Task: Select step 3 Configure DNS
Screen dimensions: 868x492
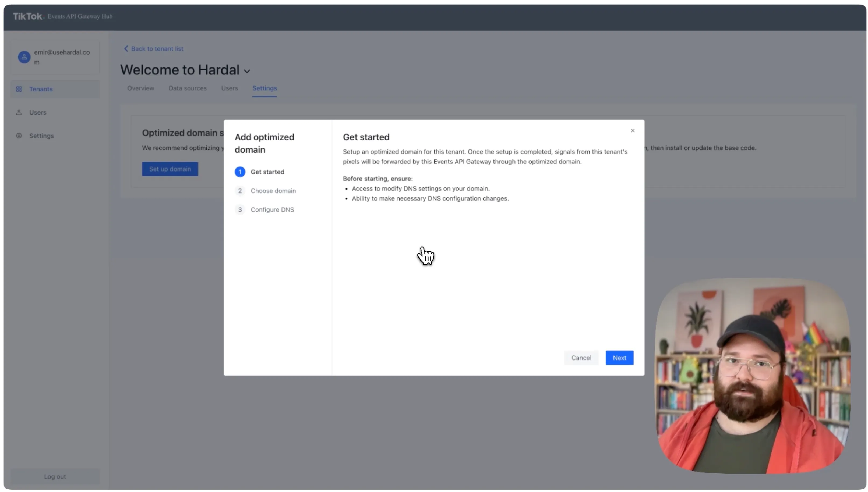Action: click(x=264, y=209)
